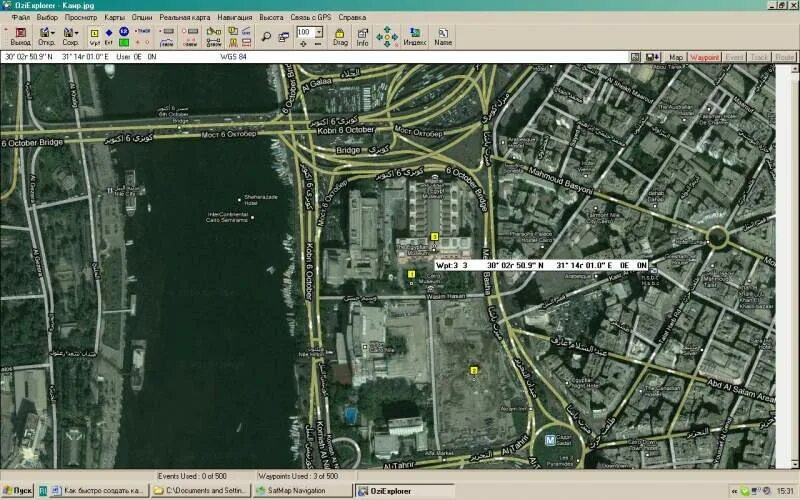800x500 pixels.
Task: Click the small red plus track icon
Action: tap(137, 43)
